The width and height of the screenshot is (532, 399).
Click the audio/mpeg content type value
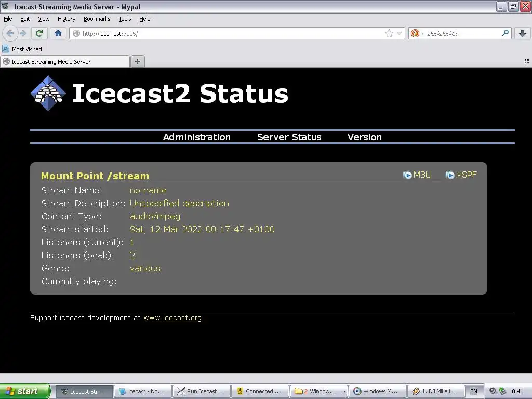click(155, 217)
